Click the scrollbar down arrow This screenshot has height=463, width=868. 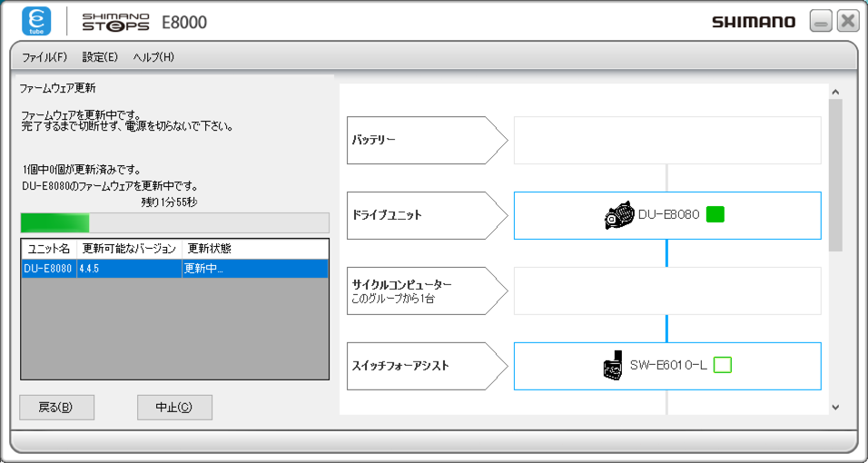pos(835,408)
